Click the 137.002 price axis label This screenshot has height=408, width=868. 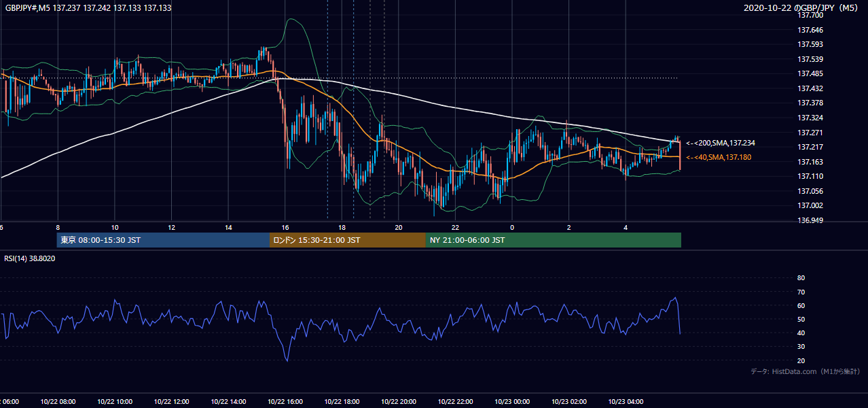click(811, 205)
